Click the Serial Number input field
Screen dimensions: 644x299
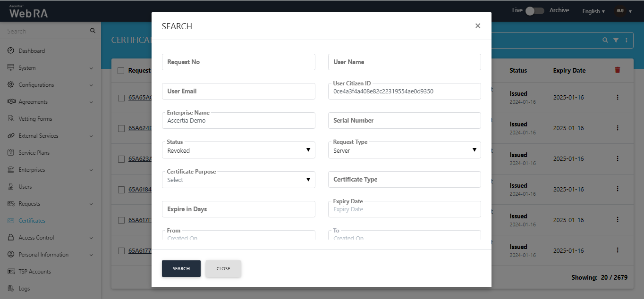[405, 120]
